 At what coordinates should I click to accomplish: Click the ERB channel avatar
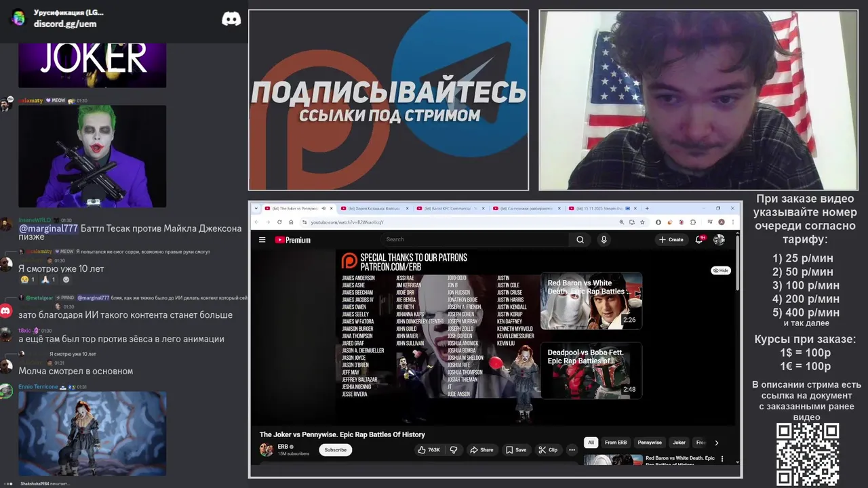tap(267, 449)
